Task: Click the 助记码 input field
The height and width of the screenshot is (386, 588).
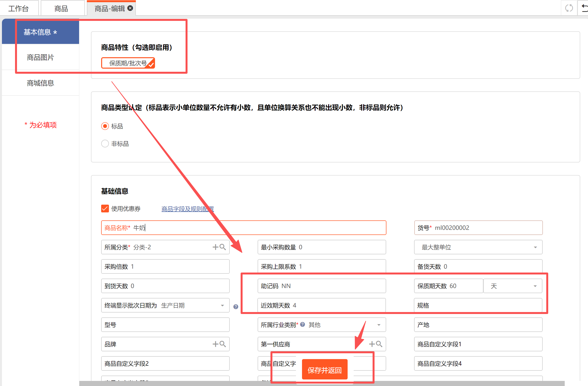Action: click(322, 286)
